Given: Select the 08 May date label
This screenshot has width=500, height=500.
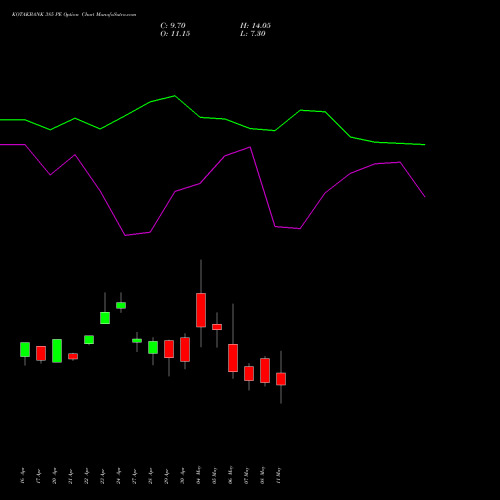Looking at the screenshot, I should coord(262,475).
